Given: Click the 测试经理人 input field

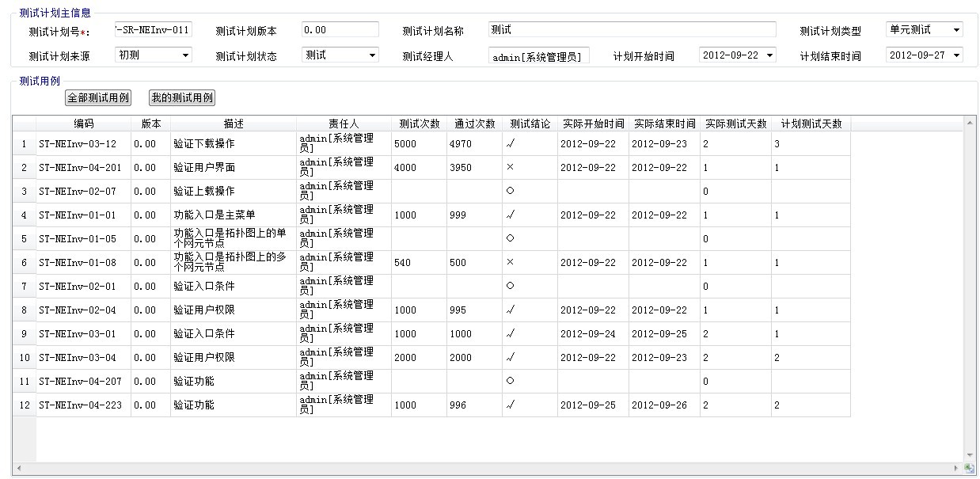Looking at the screenshot, I should (538, 56).
